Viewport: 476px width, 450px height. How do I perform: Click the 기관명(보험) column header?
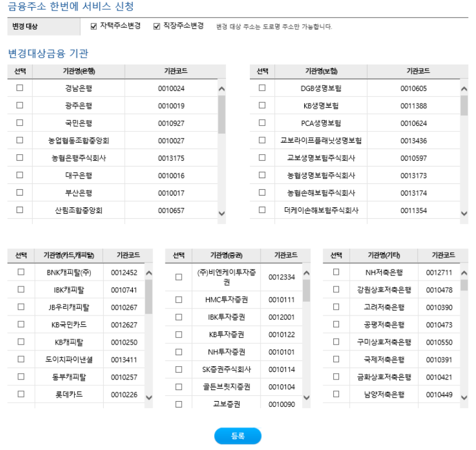[321, 71]
